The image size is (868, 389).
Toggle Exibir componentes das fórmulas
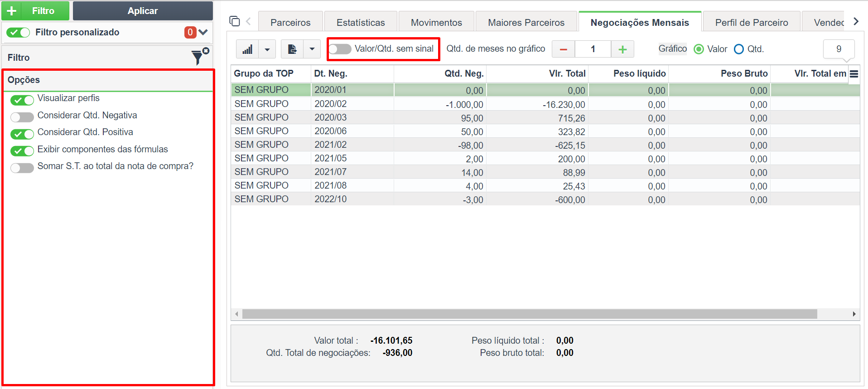(22, 151)
